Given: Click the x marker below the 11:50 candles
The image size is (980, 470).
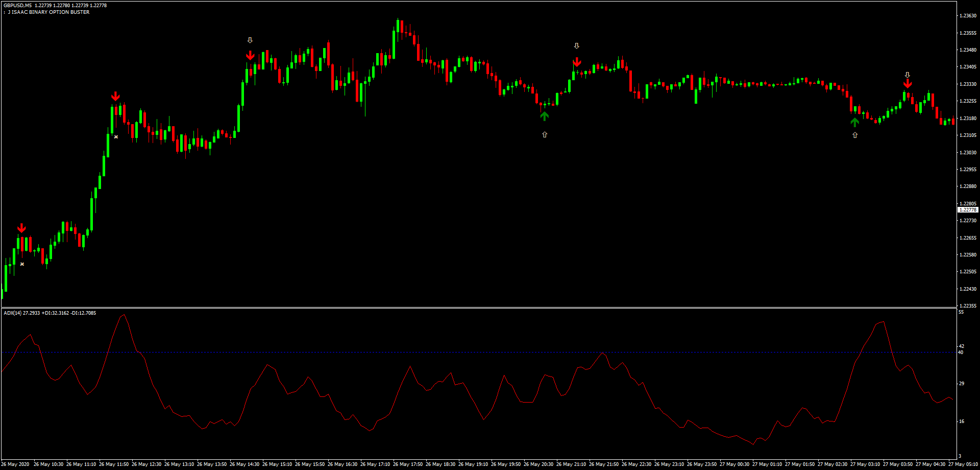Looking at the screenshot, I should [116, 137].
